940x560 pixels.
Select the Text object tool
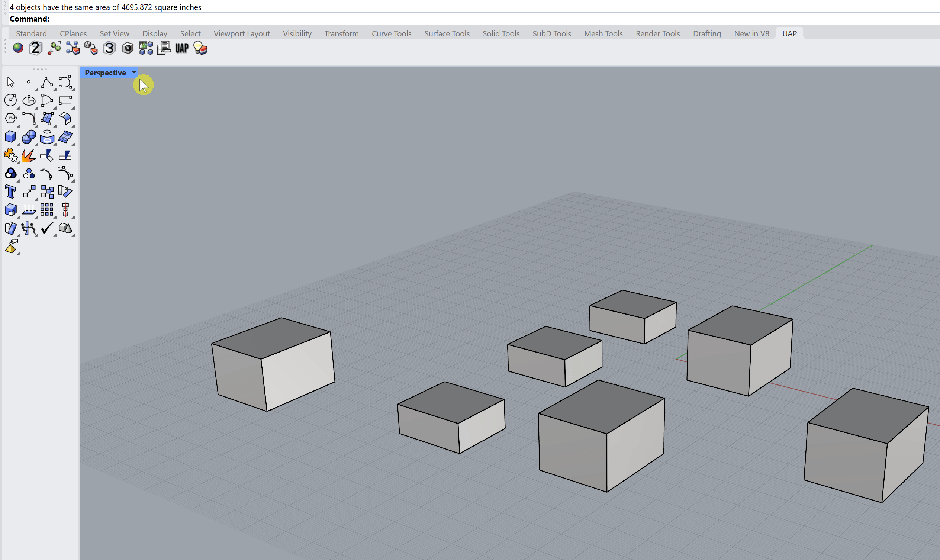(x=10, y=192)
